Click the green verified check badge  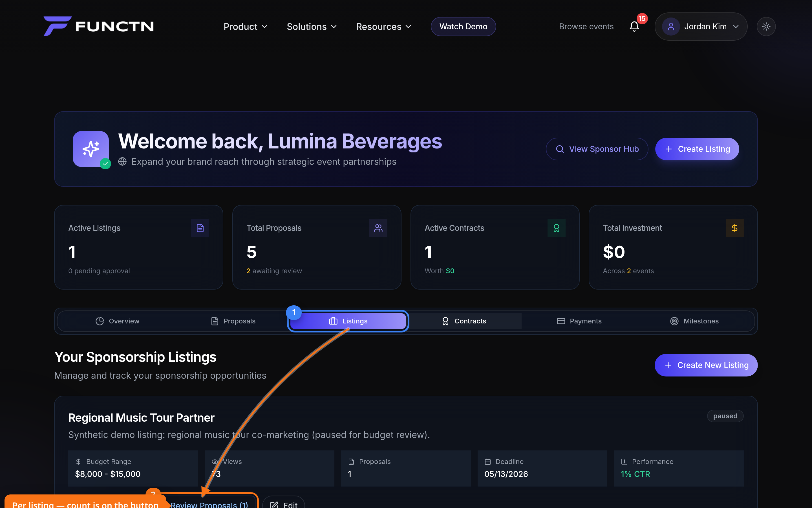coord(105,164)
